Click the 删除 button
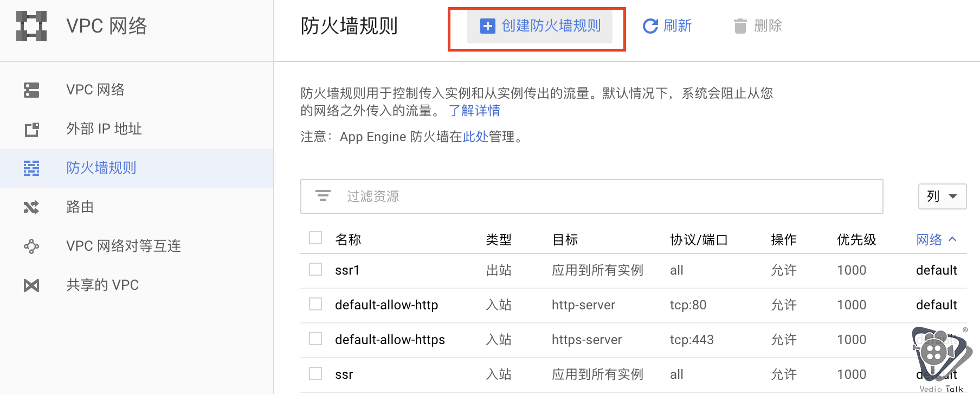 click(758, 26)
